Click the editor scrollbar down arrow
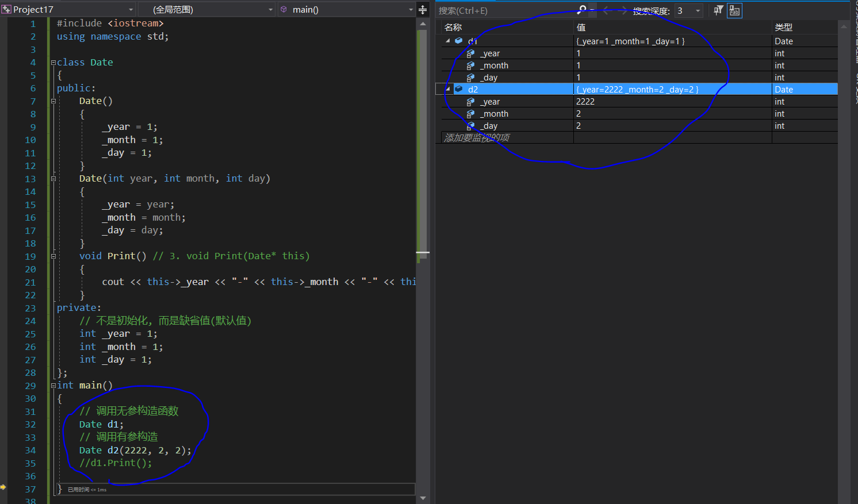The width and height of the screenshot is (858, 504). 423,498
